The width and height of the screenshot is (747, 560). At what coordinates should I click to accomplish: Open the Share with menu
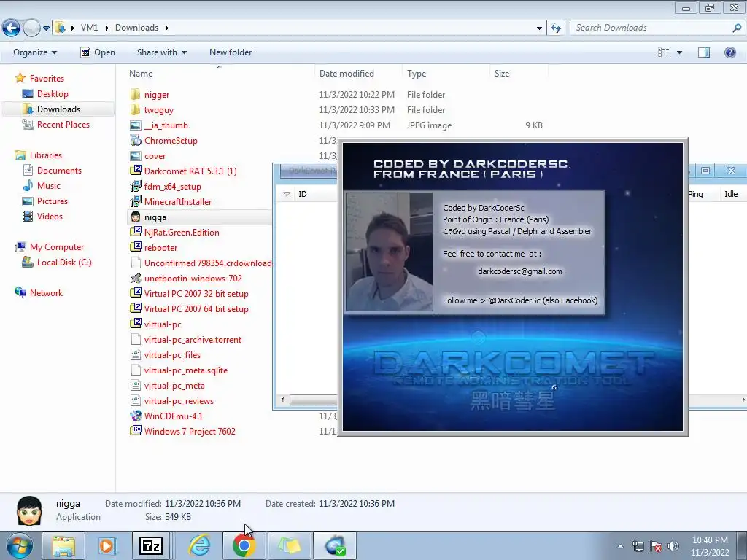click(x=161, y=52)
